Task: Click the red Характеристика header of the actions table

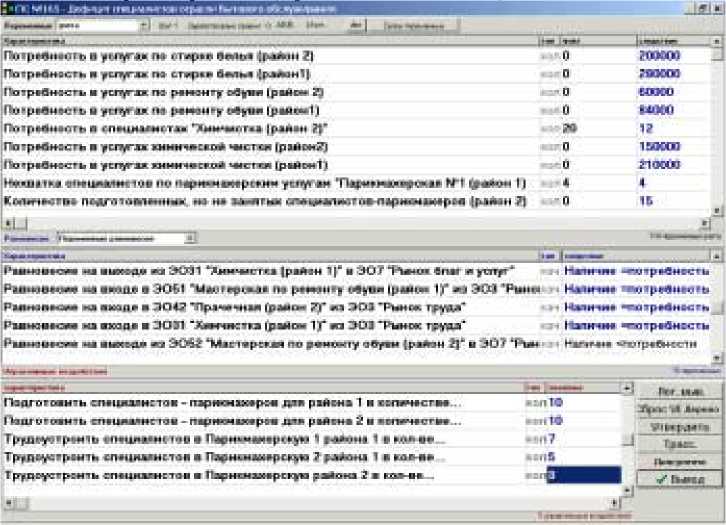Action: [x=263, y=388]
